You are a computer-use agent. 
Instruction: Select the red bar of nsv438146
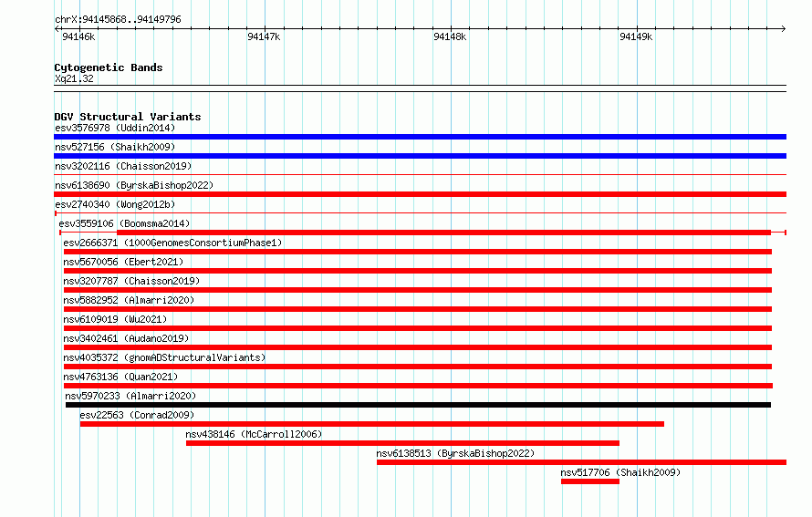(402, 443)
